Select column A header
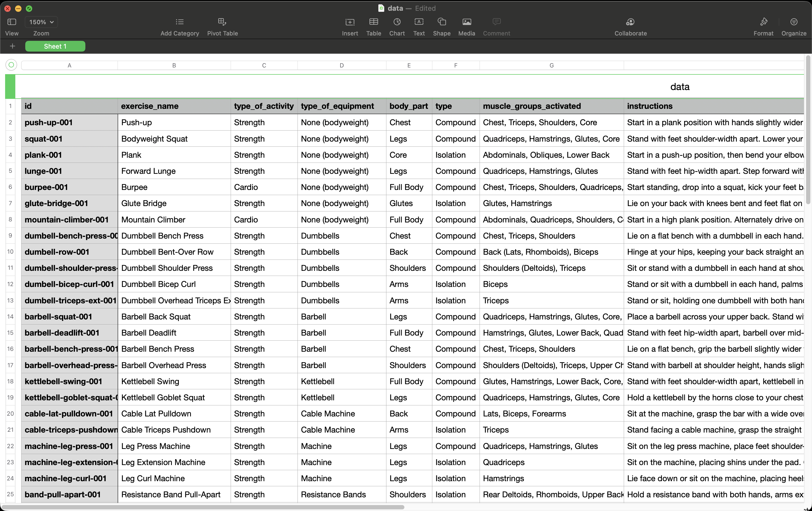 click(70, 66)
